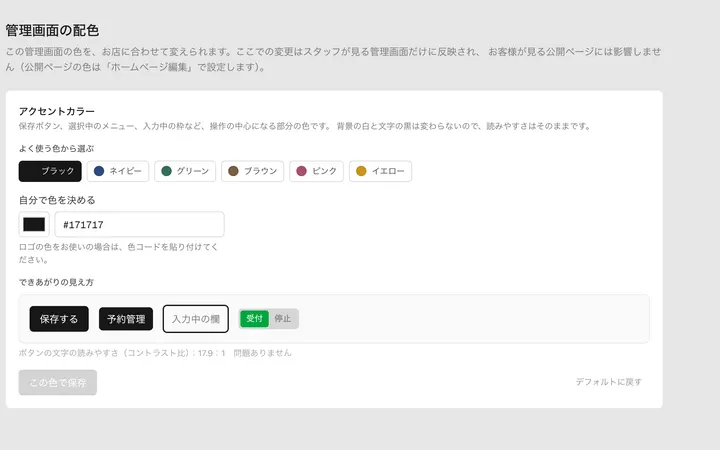
Task: Open the custom color picker swatch
Action: pos(34,225)
